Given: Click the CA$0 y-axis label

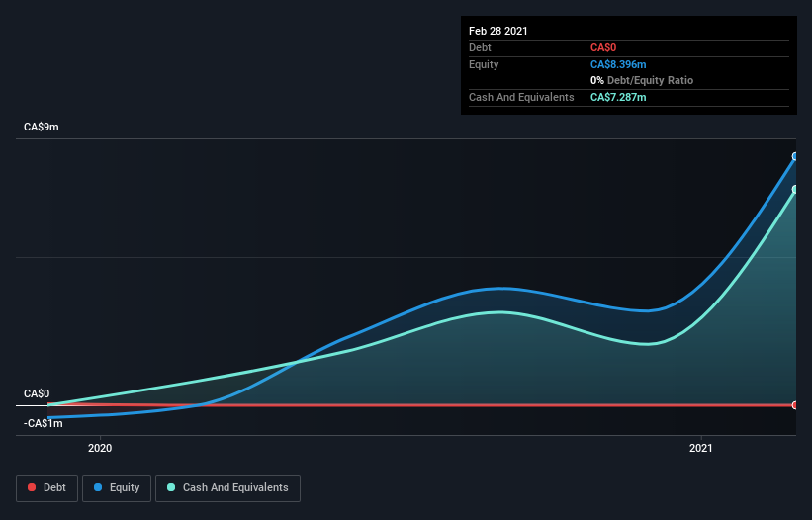Looking at the screenshot, I should click(x=37, y=393).
